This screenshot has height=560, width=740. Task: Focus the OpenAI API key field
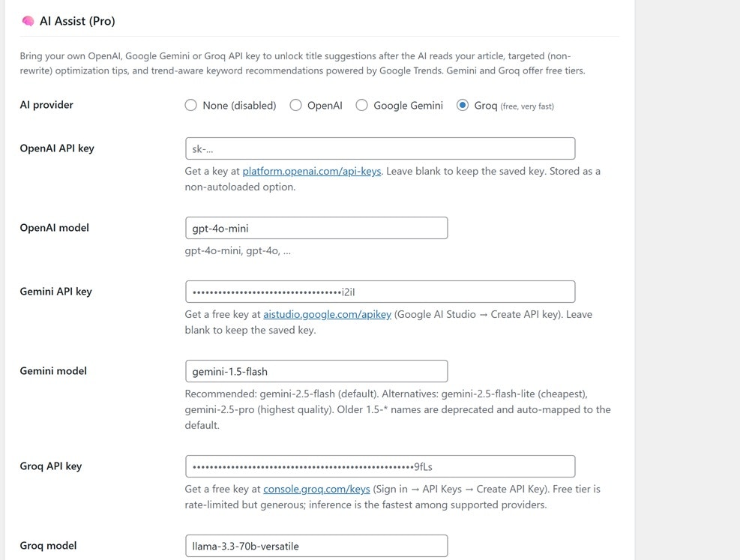point(380,148)
